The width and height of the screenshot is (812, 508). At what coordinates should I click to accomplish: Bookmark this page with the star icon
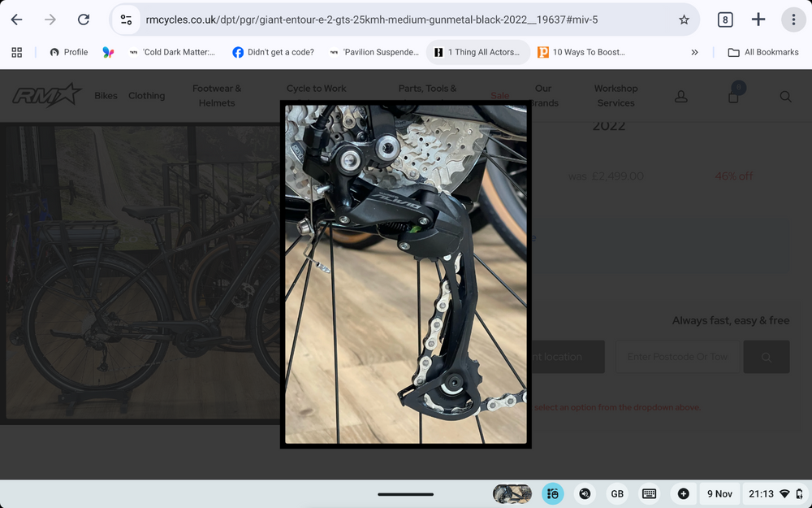[684, 20]
